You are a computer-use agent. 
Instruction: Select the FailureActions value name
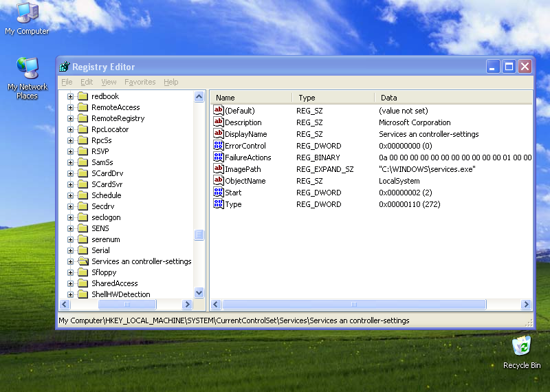coord(248,157)
